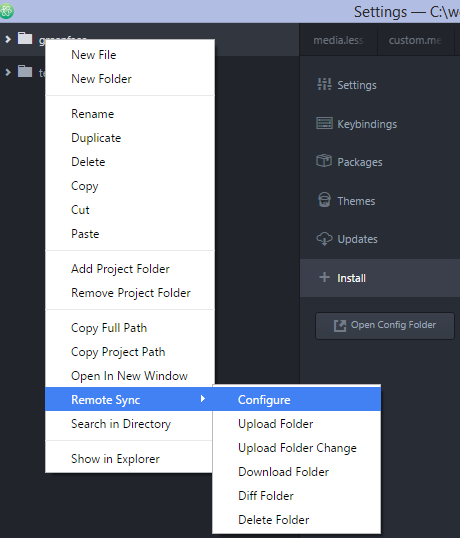
Task: Click the Keybindings keyboard icon
Action: [x=324, y=123]
